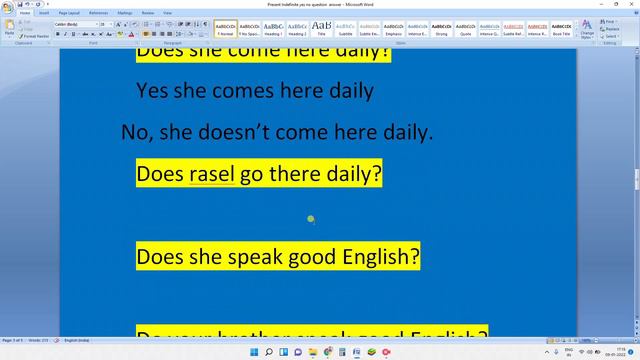
Task: Save the document from Quick Access Toolbar
Action: coord(20,4)
